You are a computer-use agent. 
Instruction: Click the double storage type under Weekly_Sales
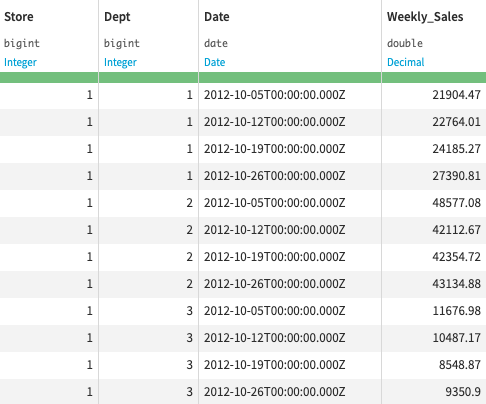[405, 43]
